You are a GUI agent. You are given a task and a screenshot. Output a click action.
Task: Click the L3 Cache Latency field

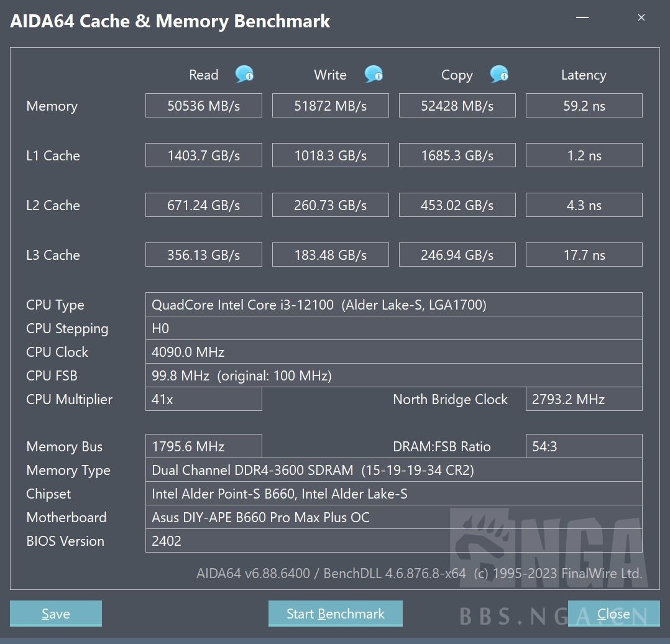click(x=584, y=254)
